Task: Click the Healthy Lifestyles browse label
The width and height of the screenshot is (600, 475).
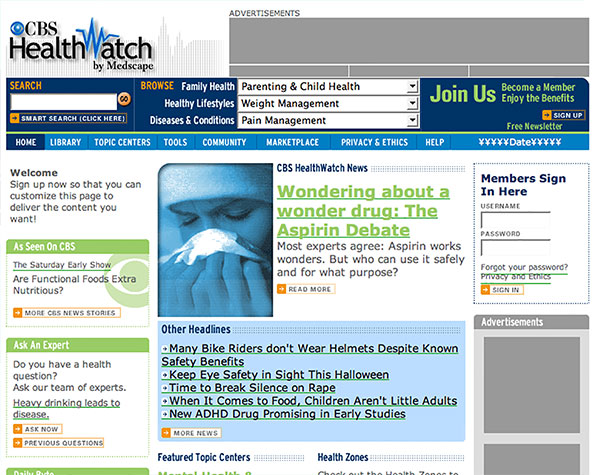Action: coord(199,103)
